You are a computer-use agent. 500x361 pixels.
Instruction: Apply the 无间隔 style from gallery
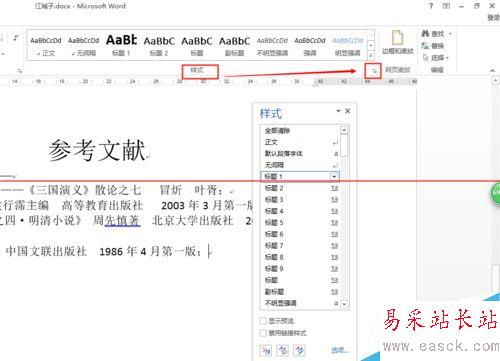(x=84, y=46)
